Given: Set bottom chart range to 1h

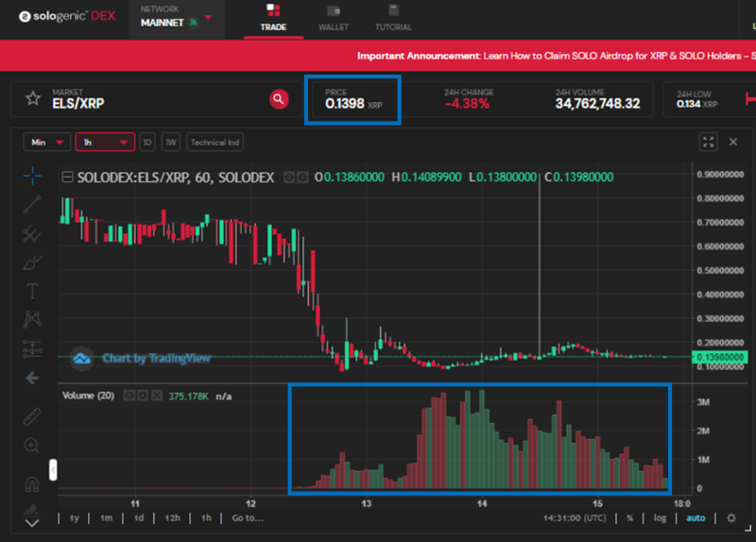Looking at the screenshot, I should point(206,518).
